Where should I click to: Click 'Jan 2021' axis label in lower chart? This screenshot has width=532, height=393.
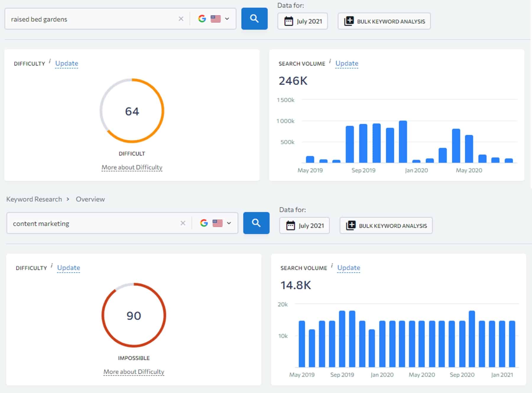502,375
